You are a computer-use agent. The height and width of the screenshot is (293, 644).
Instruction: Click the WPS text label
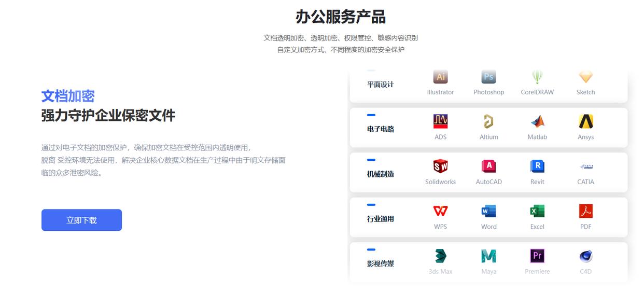(440, 227)
